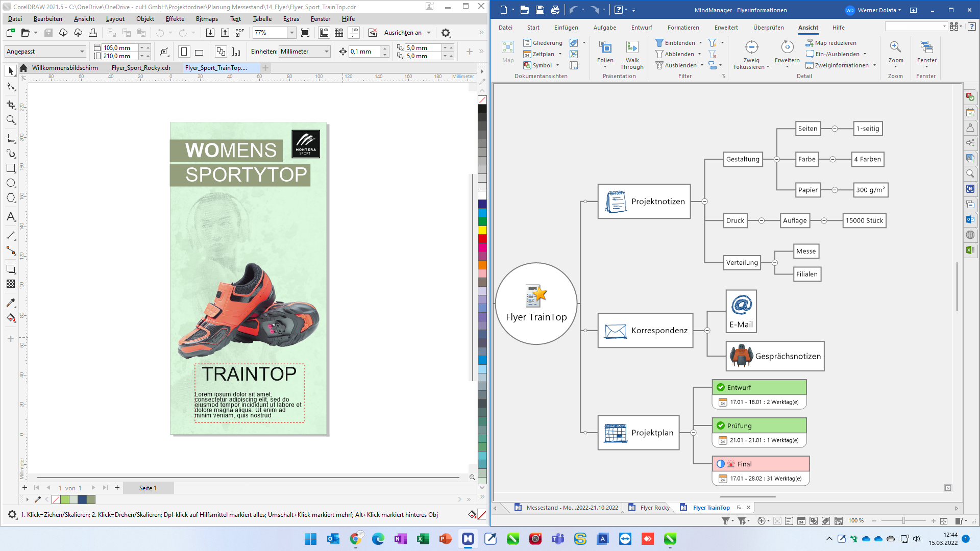Switch to Flyer Rocky map tab
The height and width of the screenshot is (551, 980).
coord(649,508)
